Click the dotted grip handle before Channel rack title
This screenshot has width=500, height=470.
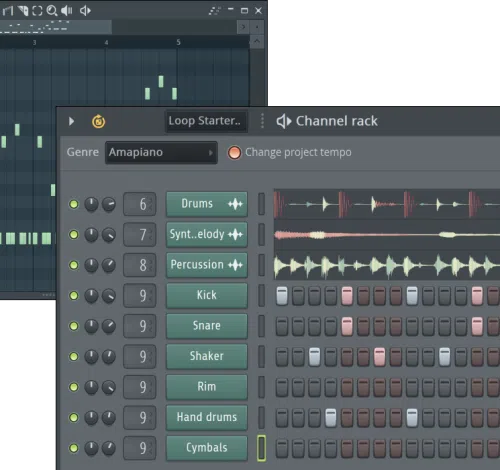[262, 121]
